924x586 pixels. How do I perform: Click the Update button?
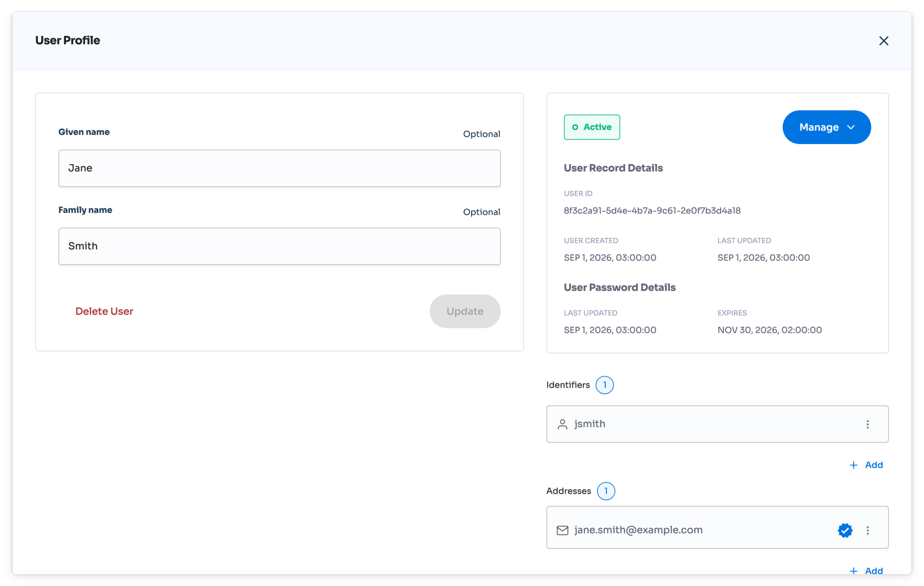click(465, 311)
